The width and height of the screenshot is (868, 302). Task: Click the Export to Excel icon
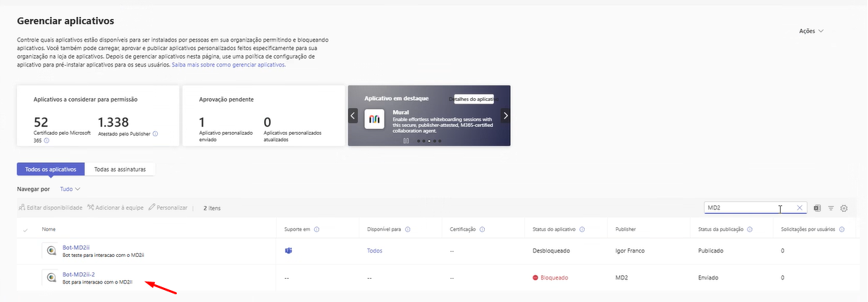pos(817,208)
